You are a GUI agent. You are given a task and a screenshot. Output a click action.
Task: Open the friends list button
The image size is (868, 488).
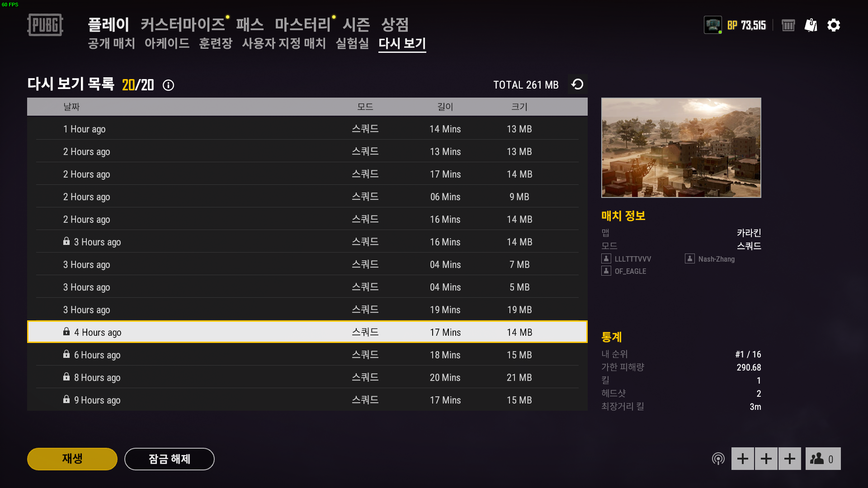[823, 459]
